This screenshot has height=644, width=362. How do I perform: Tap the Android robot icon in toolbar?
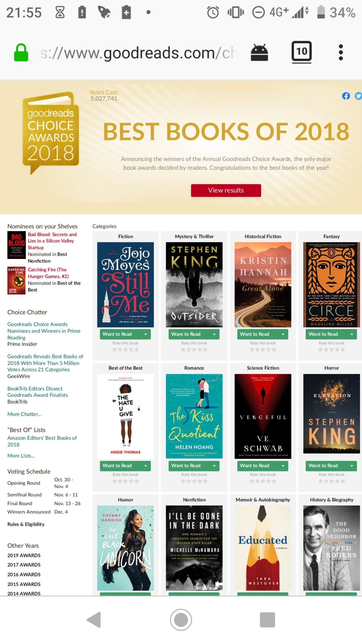coord(259,52)
